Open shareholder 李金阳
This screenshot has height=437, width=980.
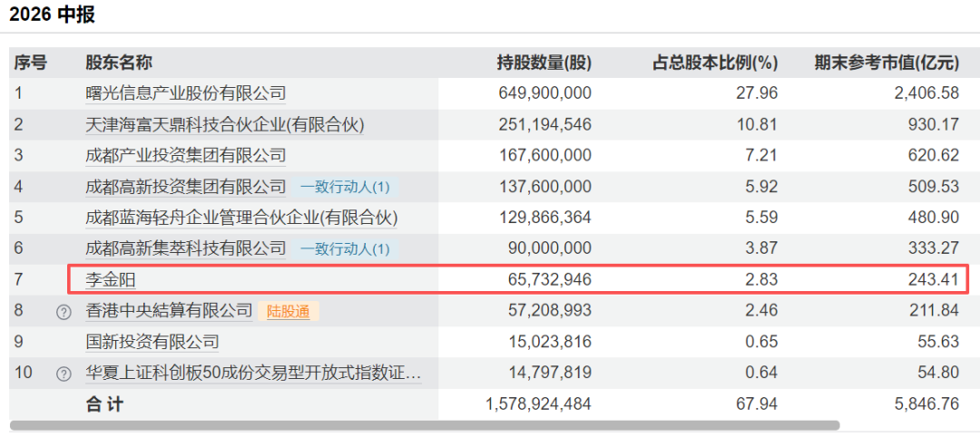pyautogui.click(x=111, y=280)
